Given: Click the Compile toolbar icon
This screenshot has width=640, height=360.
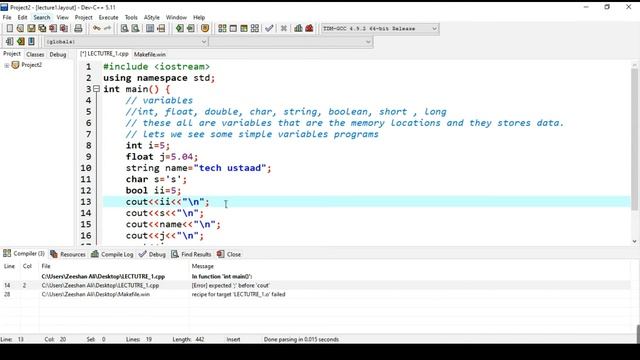Looking at the screenshot, I should [222, 28].
